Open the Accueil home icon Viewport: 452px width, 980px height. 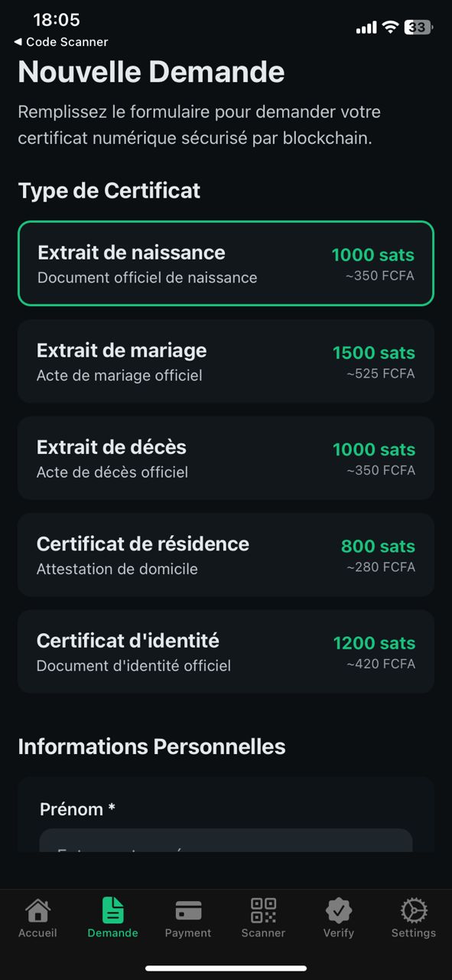point(37,910)
